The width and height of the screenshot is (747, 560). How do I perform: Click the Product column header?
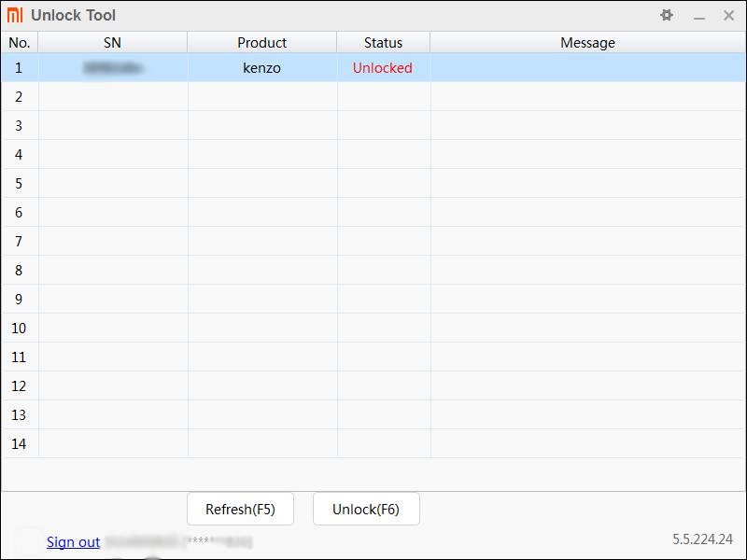click(262, 42)
